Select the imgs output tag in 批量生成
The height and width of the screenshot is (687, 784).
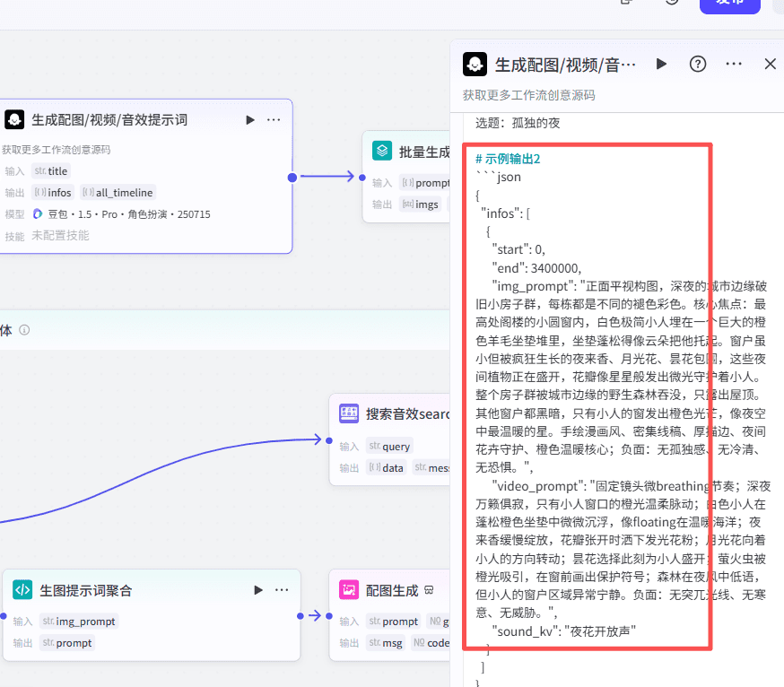coord(420,204)
